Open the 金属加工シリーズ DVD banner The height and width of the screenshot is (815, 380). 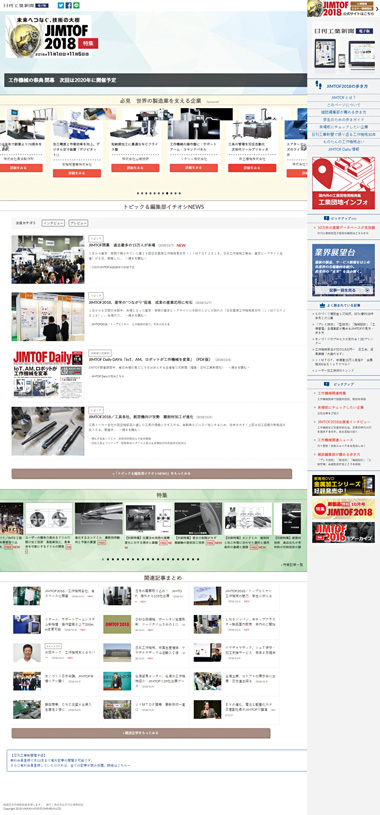pyautogui.click(x=343, y=485)
